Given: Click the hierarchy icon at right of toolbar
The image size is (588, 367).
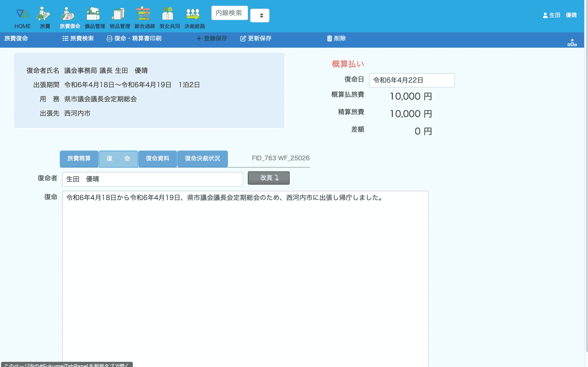Looking at the screenshot, I should point(572,42).
